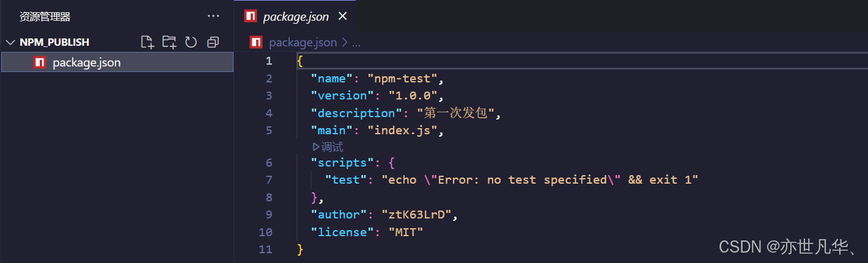Click package.json in the breadcrumb path
Image resolution: width=868 pixels, height=263 pixels.
coord(303,42)
